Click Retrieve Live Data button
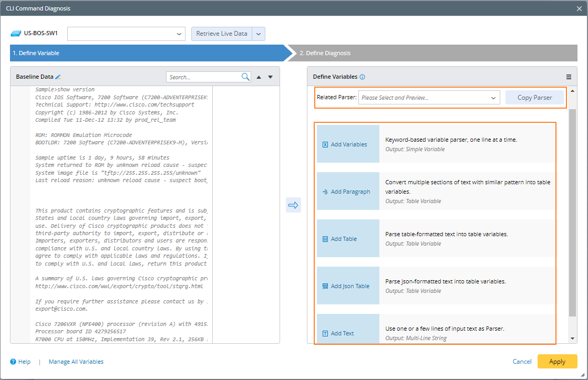Screen dimensions: 588x380 222,34
